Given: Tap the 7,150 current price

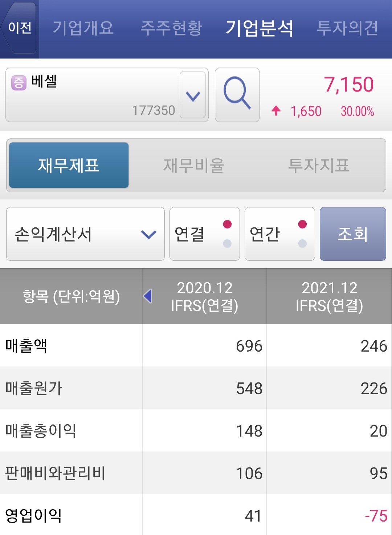Looking at the screenshot, I should point(349,85).
